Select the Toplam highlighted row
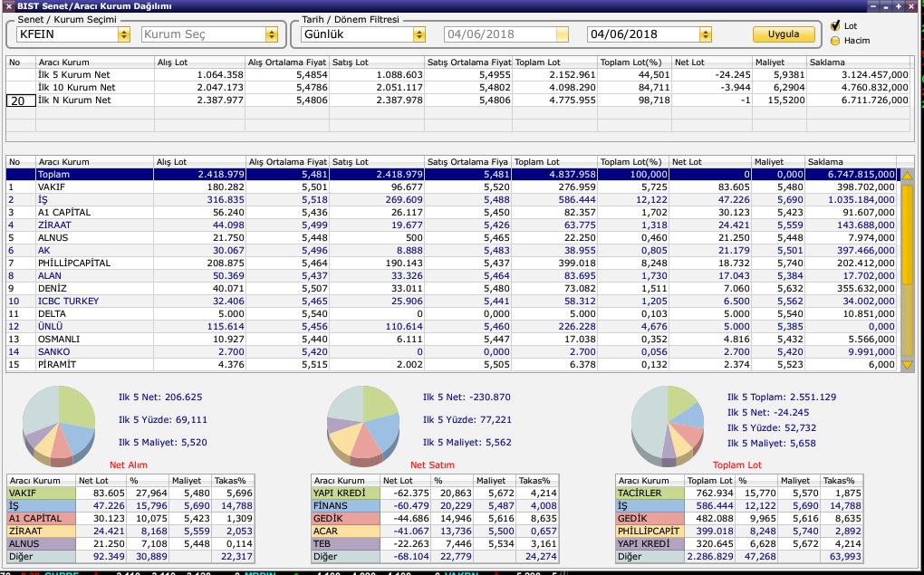Screen dimensions: 924x575 pos(451,175)
